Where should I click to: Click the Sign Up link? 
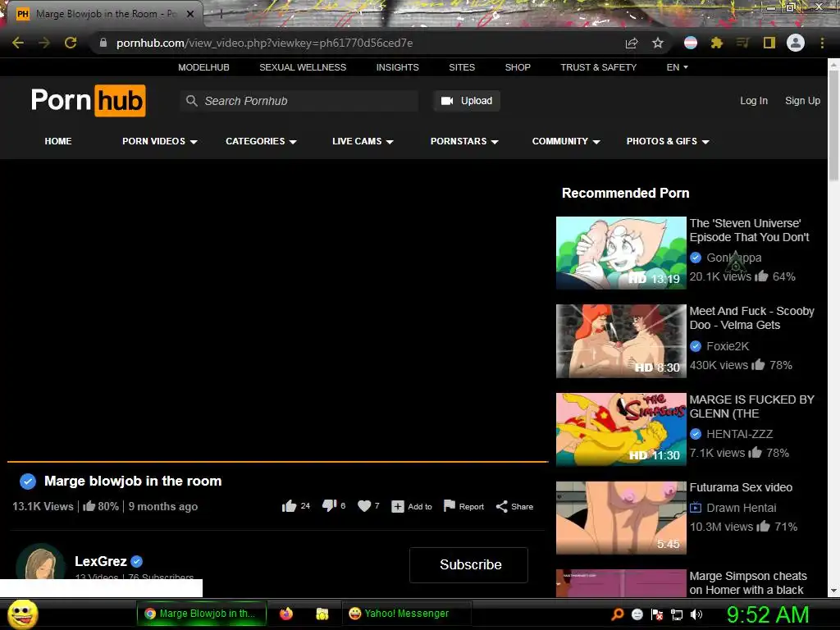click(x=802, y=101)
